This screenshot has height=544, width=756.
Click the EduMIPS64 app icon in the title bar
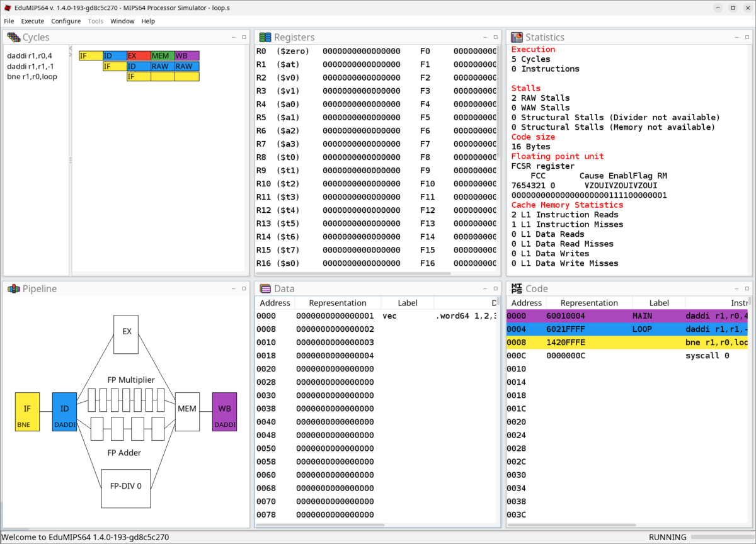point(7,8)
